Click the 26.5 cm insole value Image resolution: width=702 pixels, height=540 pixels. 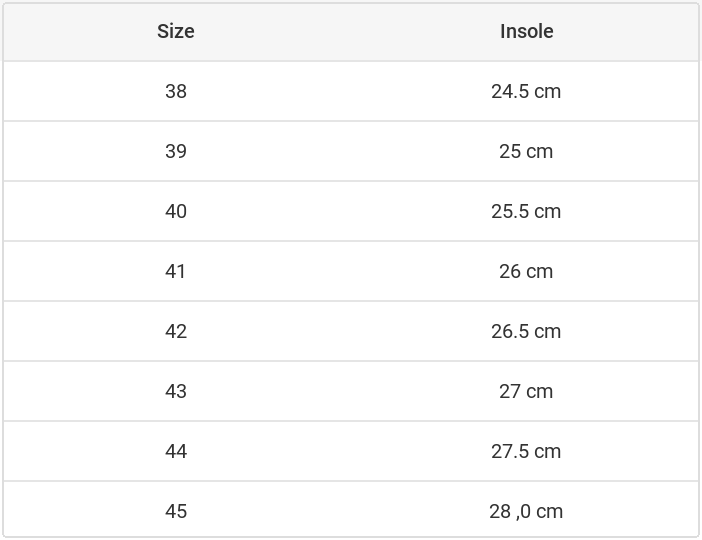pyautogui.click(x=526, y=331)
